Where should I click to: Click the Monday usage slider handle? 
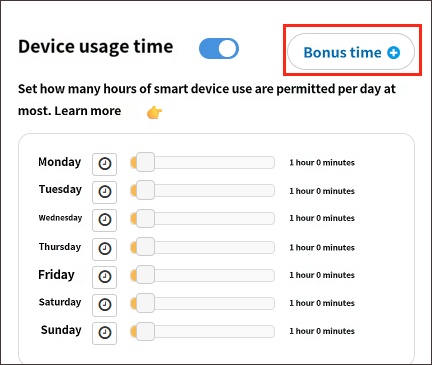[x=145, y=162]
